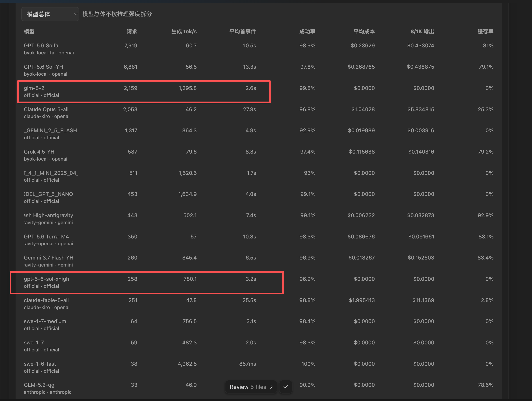Click the 79.2% cache rate value

coord(486,152)
